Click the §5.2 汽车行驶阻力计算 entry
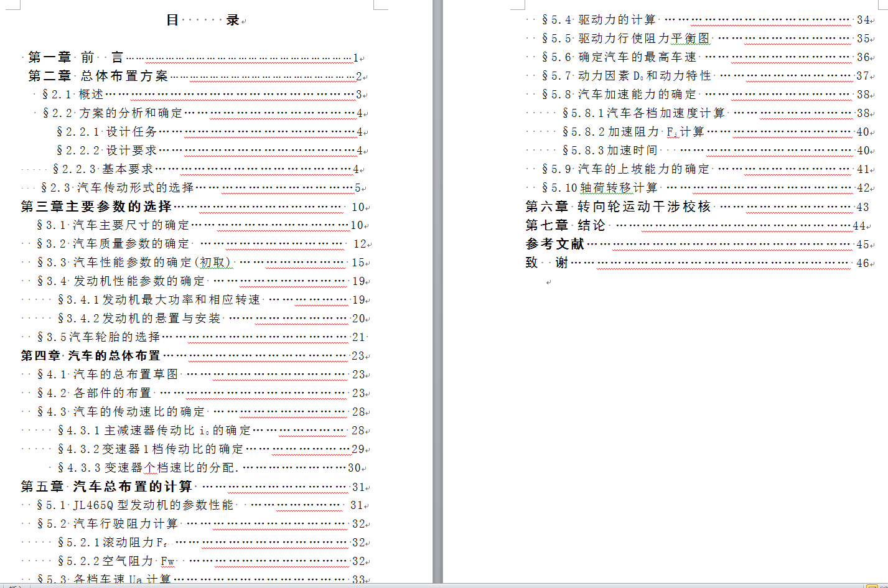888x588 pixels. tap(201, 524)
